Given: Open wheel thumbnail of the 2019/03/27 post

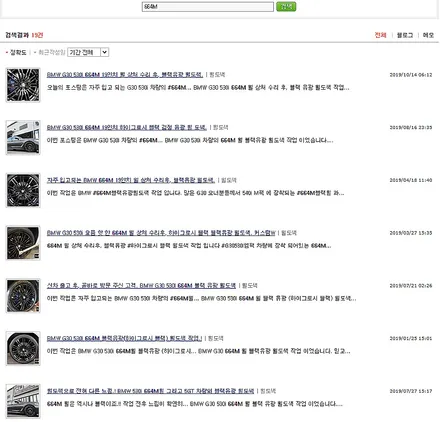Looking at the screenshot, I should tap(23, 243).
